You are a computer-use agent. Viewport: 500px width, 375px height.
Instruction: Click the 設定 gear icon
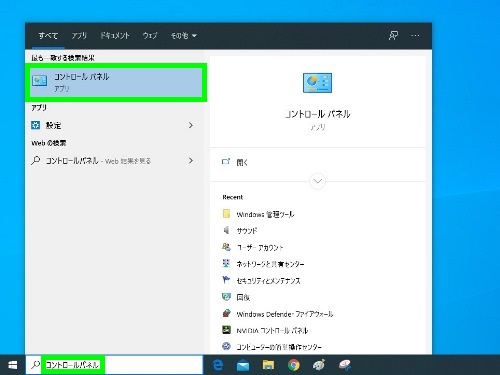click(x=35, y=125)
